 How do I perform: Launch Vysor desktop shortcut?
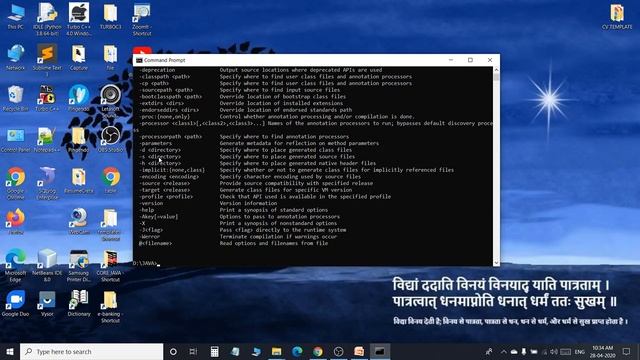(x=47, y=303)
